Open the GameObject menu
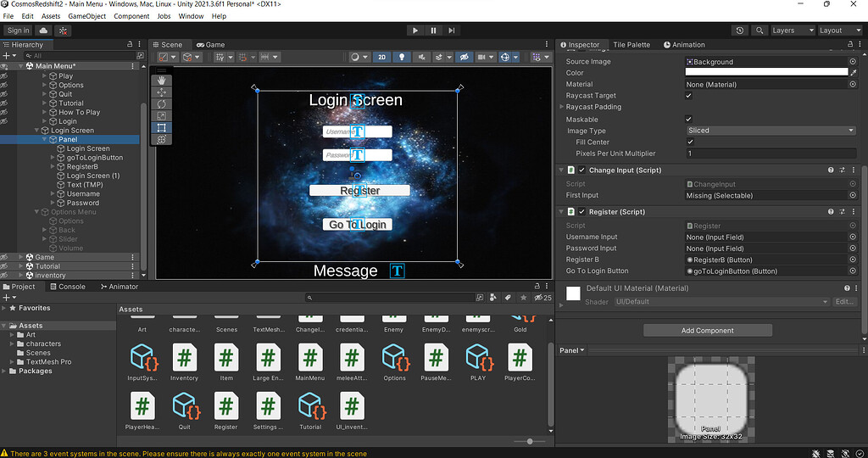 click(87, 16)
